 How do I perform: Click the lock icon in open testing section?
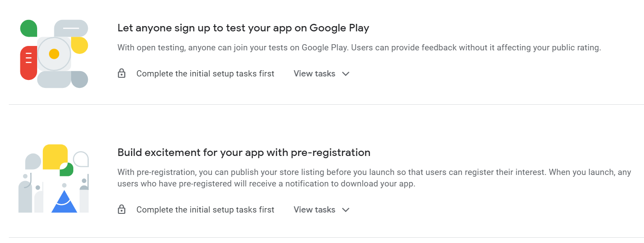coord(121,73)
